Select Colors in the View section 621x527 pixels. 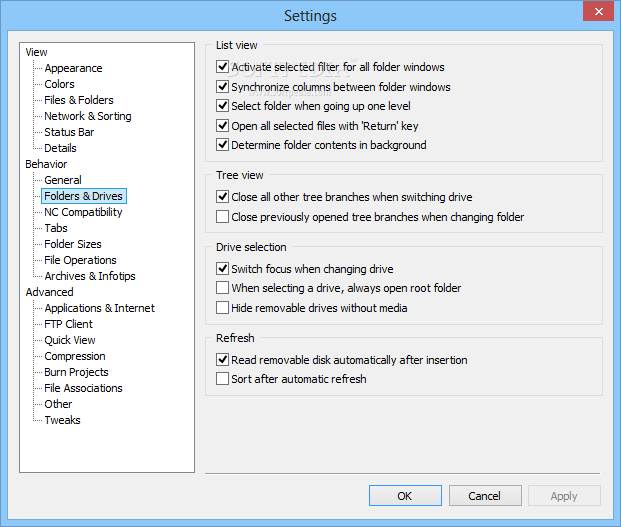[59, 84]
